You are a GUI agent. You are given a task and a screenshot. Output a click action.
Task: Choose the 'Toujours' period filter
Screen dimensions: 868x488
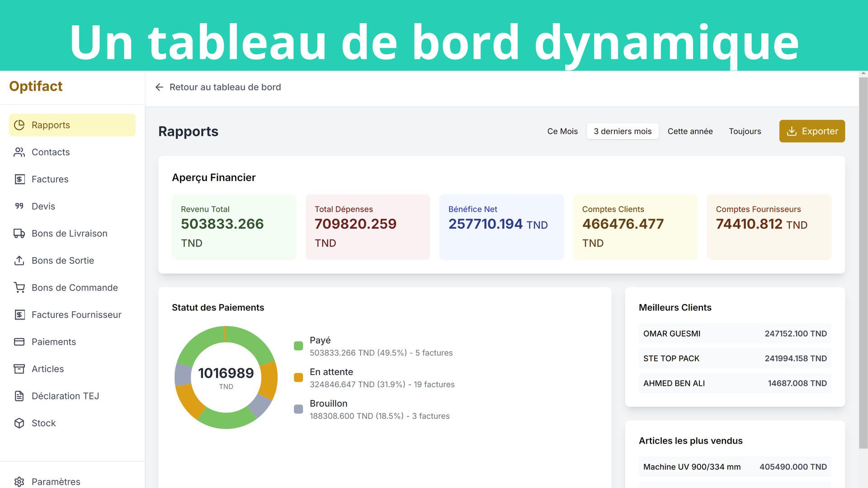pos(745,131)
